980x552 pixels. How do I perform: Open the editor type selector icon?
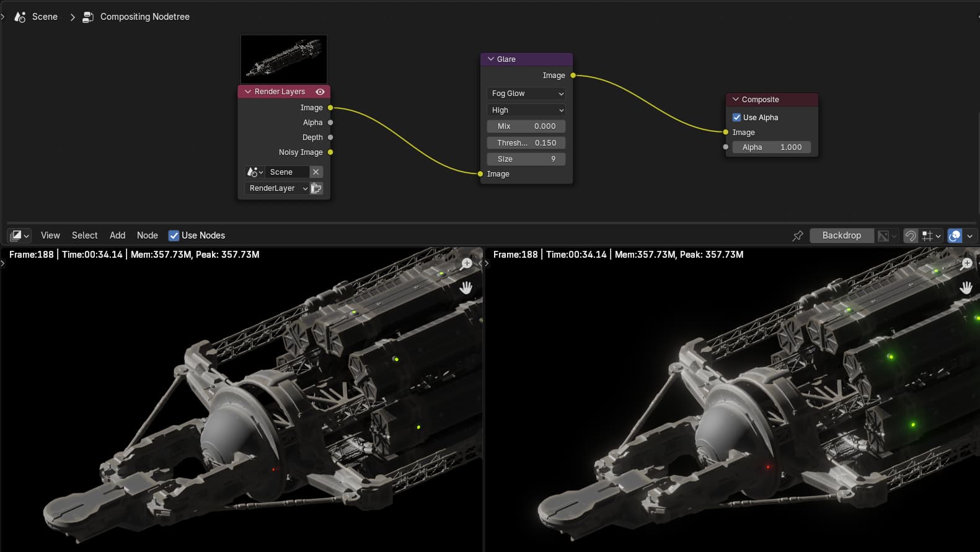19,235
